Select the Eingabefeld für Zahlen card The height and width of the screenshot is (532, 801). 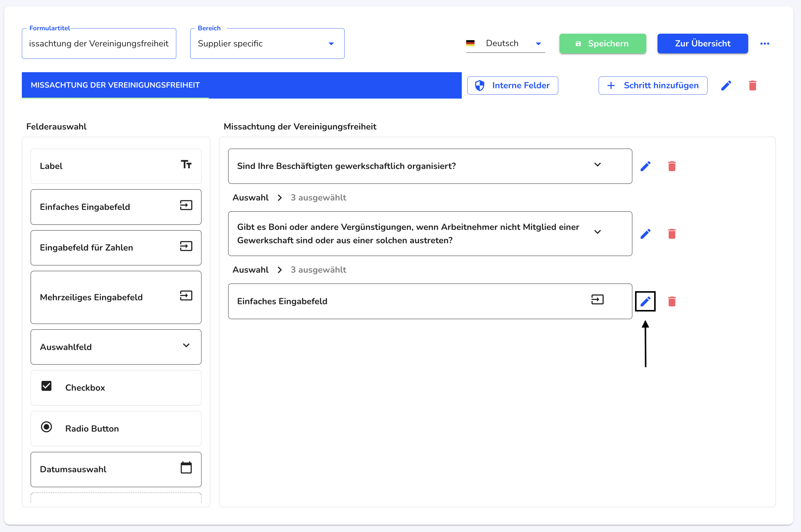[116, 248]
